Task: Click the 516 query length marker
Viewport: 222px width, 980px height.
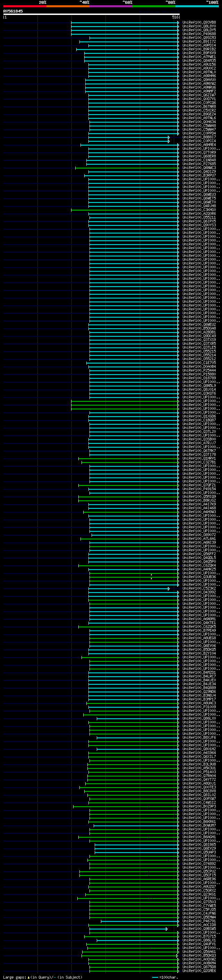Action: [x=175, y=17]
